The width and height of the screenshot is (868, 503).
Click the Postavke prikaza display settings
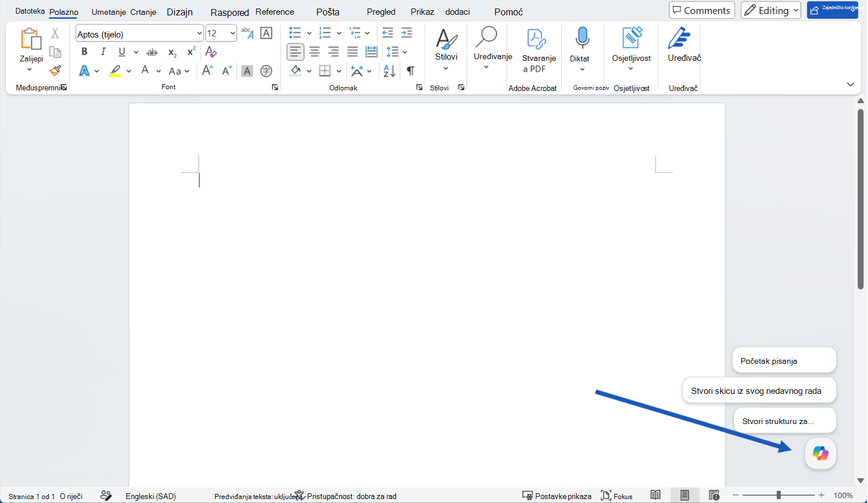click(557, 496)
